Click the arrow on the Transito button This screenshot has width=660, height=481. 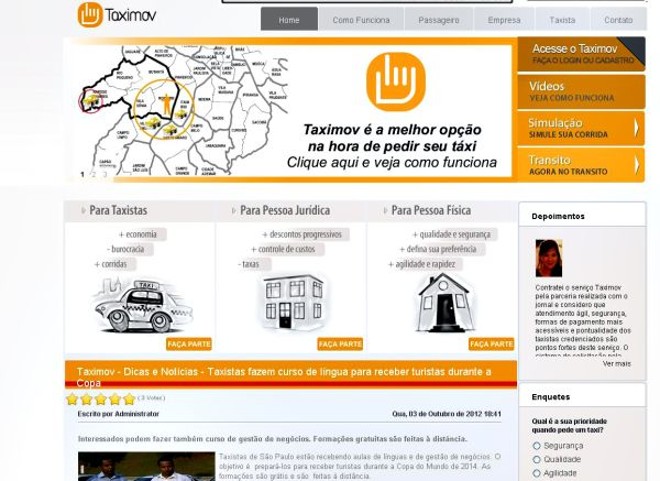[637, 165]
